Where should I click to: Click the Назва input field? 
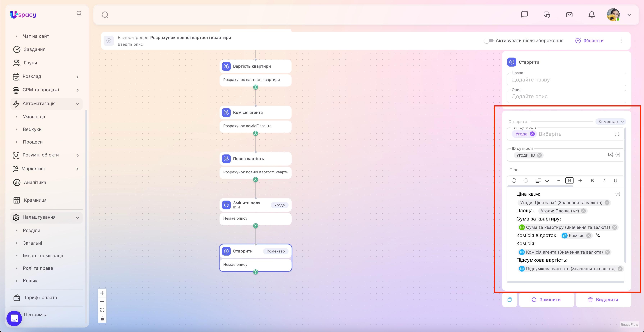pos(567,80)
